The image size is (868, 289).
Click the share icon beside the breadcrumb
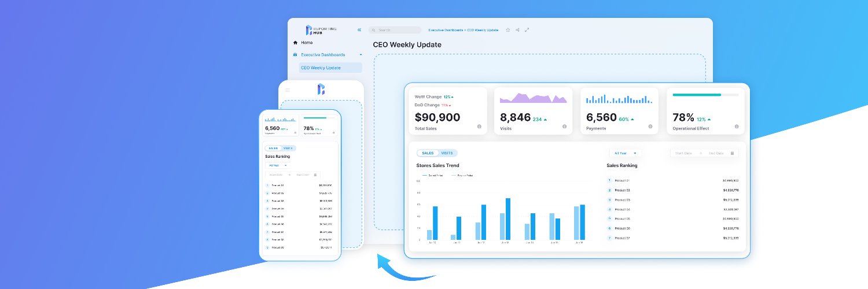click(517, 29)
